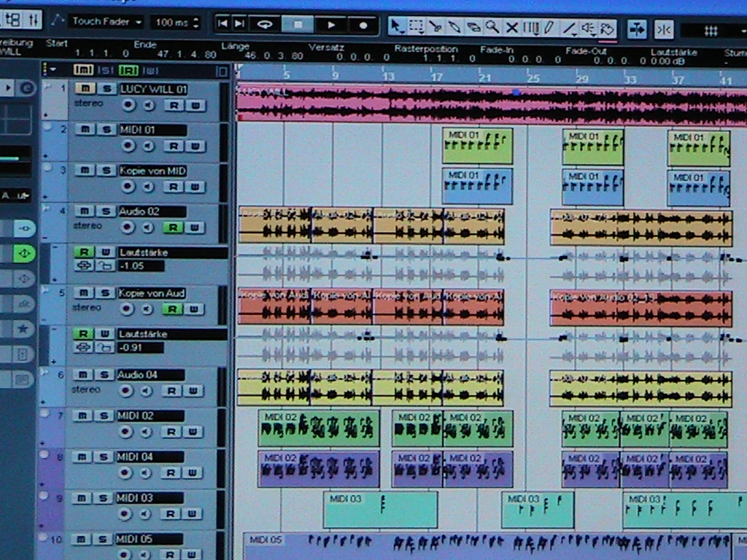
Task: Select the Object Selection arrow tool
Action: 396,27
